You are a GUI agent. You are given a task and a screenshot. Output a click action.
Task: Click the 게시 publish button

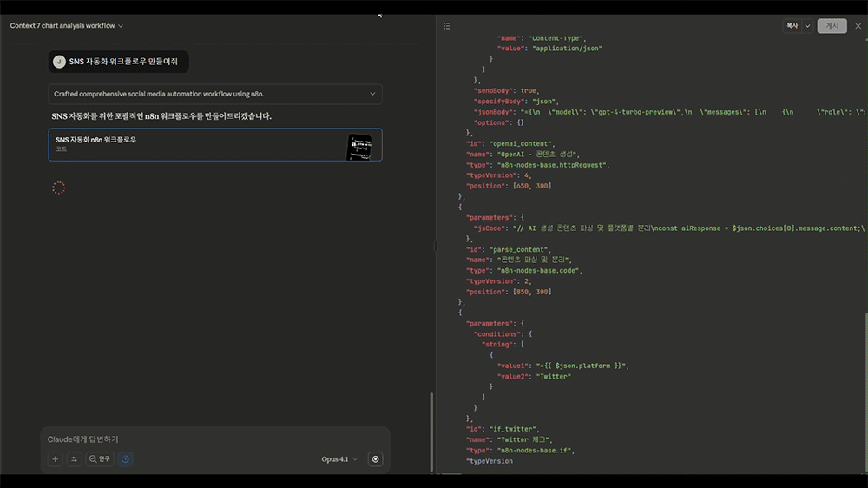pos(832,26)
